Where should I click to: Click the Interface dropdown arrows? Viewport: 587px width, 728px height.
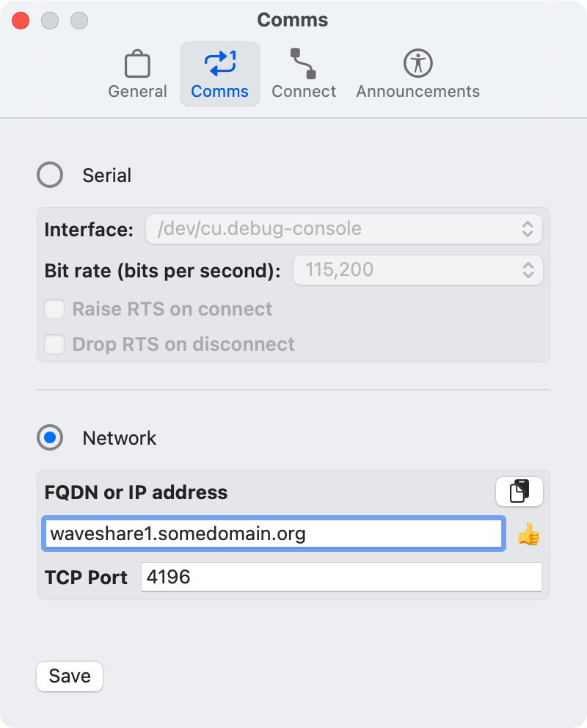coord(527,229)
